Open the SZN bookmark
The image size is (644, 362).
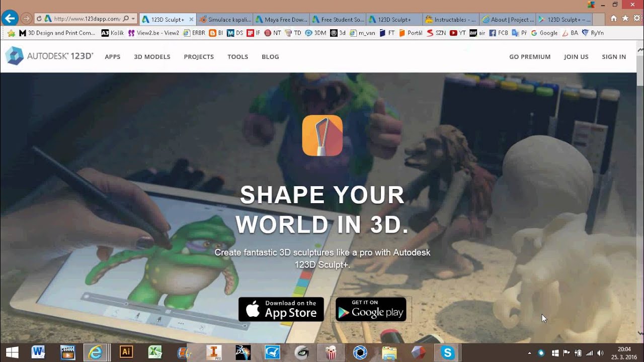coord(436,33)
